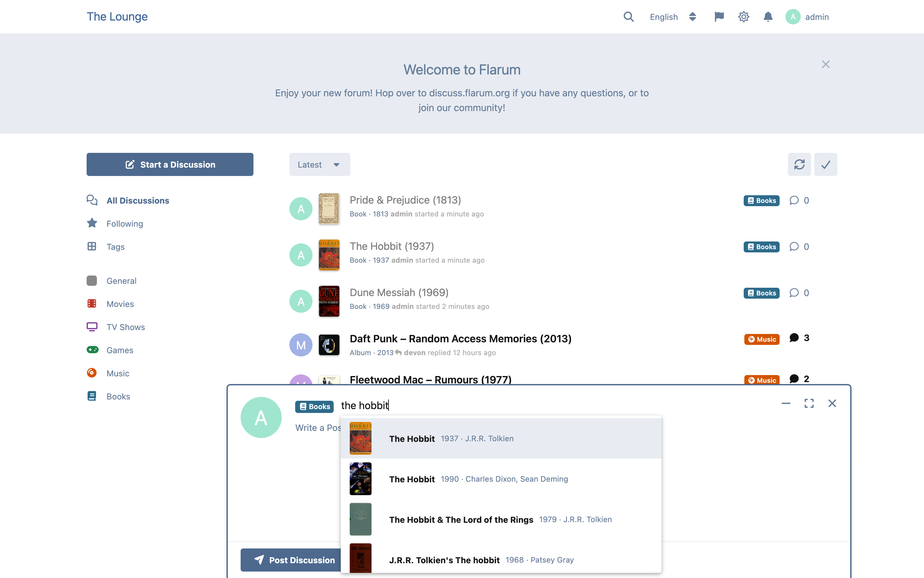Click the TV Shows tag icon
924x578 pixels.
(92, 327)
